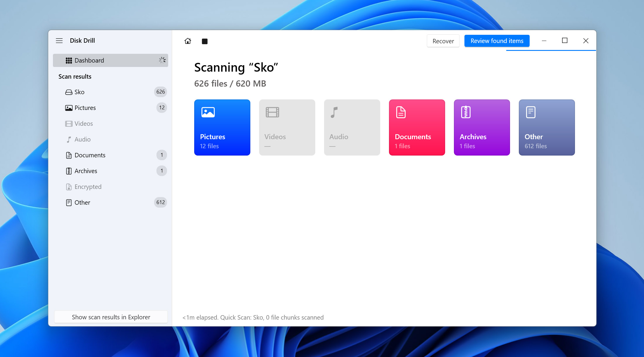This screenshot has height=357, width=644.
Task: Click the Other file icon in sidebar
Action: [x=69, y=203]
